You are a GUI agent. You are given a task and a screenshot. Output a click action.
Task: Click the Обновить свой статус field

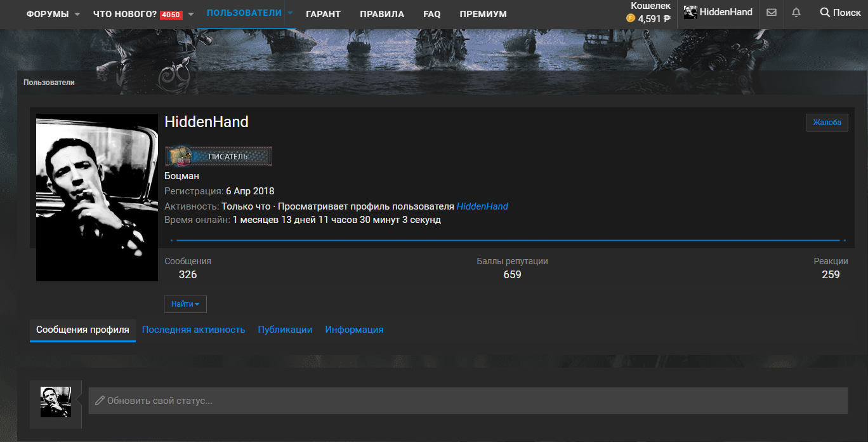coord(468,401)
